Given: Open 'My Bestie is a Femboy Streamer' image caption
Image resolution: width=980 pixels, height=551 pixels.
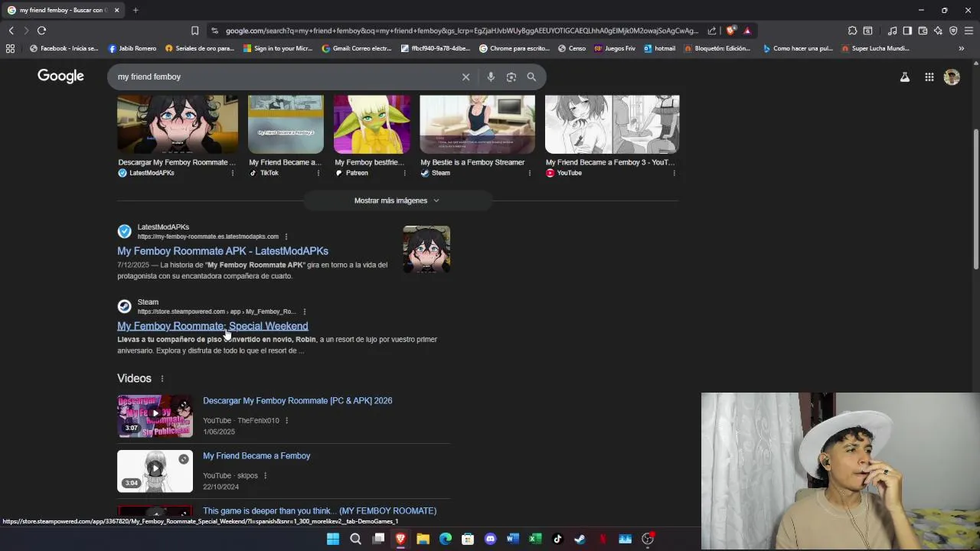Looking at the screenshot, I should [x=472, y=162].
